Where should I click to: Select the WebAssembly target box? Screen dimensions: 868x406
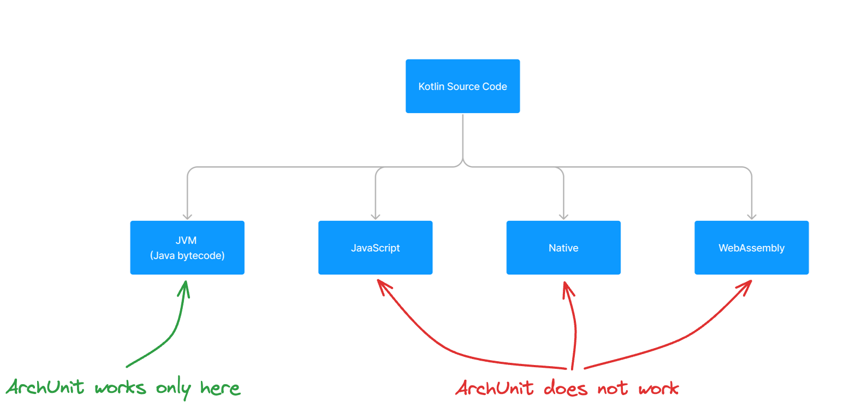point(751,248)
